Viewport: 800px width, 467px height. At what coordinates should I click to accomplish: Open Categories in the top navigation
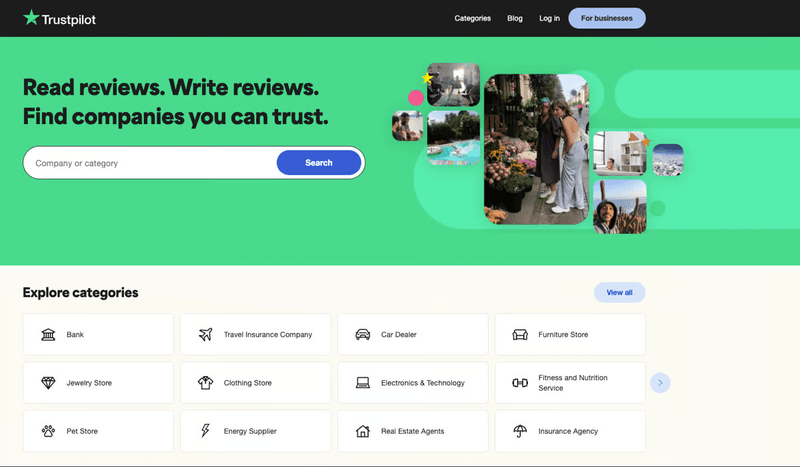point(472,18)
